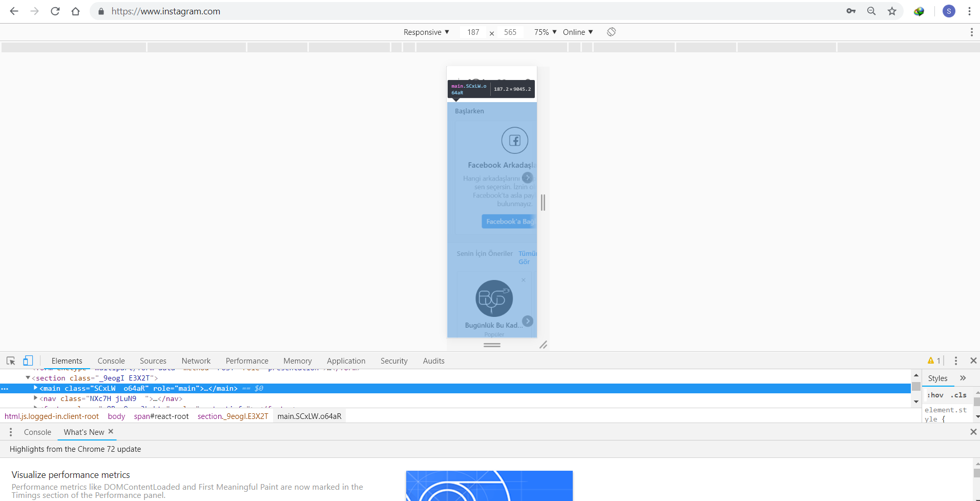Open the Sources tab

[153, 361]
